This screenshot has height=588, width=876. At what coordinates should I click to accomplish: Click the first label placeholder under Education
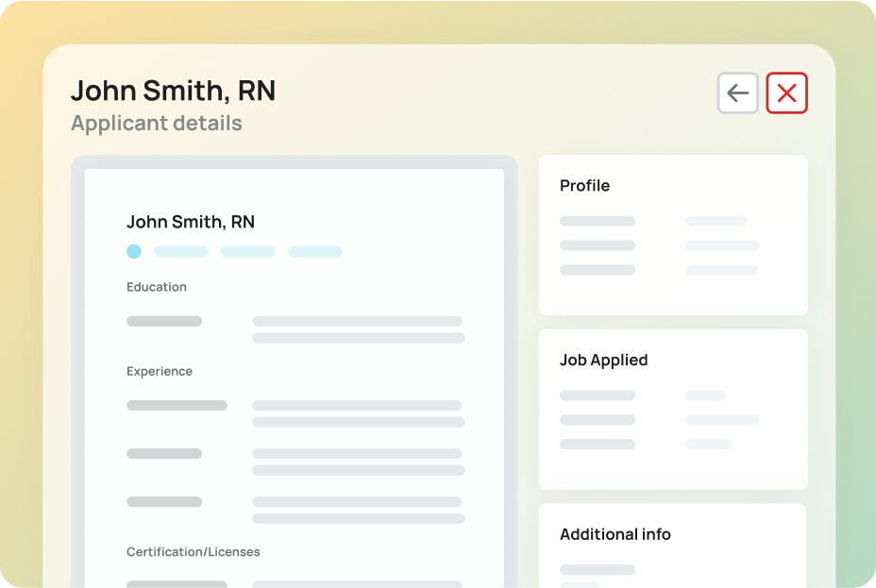tap(164, 321)
